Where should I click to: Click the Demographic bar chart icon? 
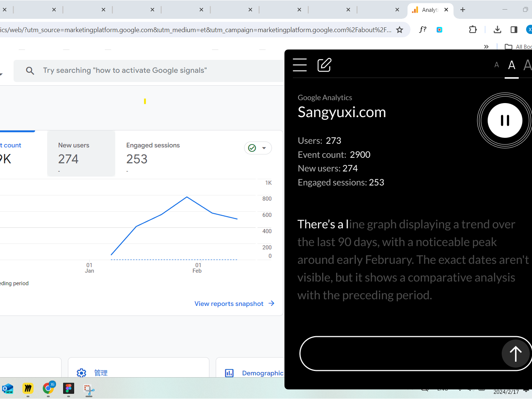[x=229, y=373]
